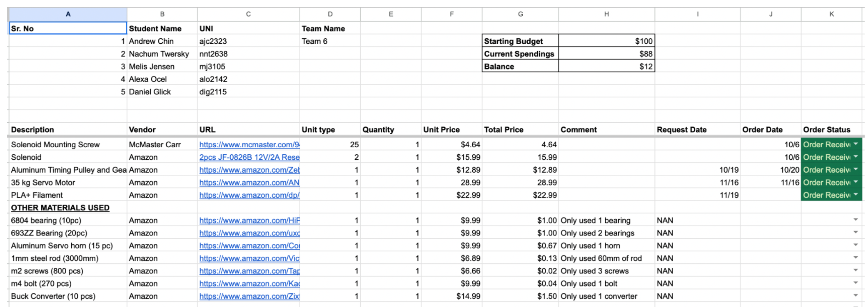Expand the PLA+ Filament order status dropdown
868x307 pixels.
(x=856, y=194)
